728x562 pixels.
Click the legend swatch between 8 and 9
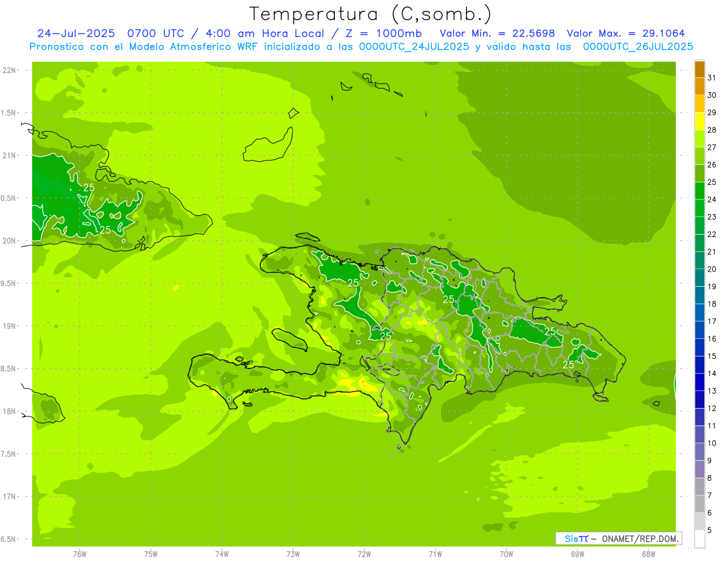pos(699,469)
